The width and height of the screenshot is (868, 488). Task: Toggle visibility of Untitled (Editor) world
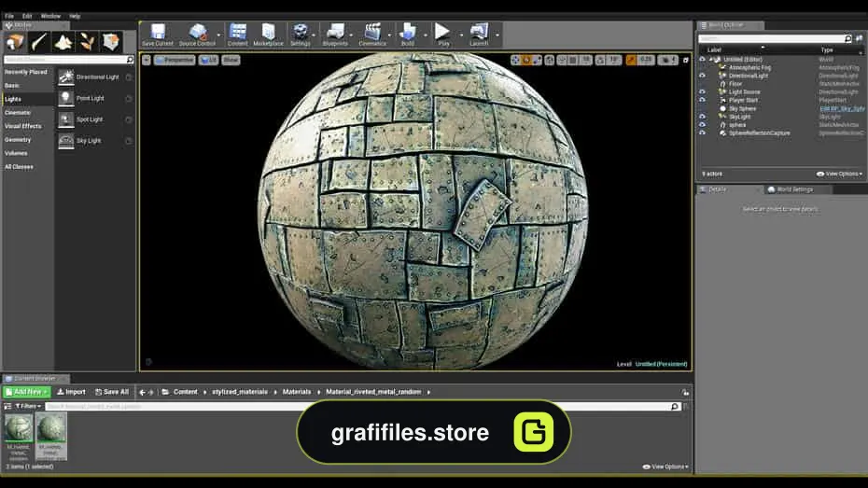(703, 59)
